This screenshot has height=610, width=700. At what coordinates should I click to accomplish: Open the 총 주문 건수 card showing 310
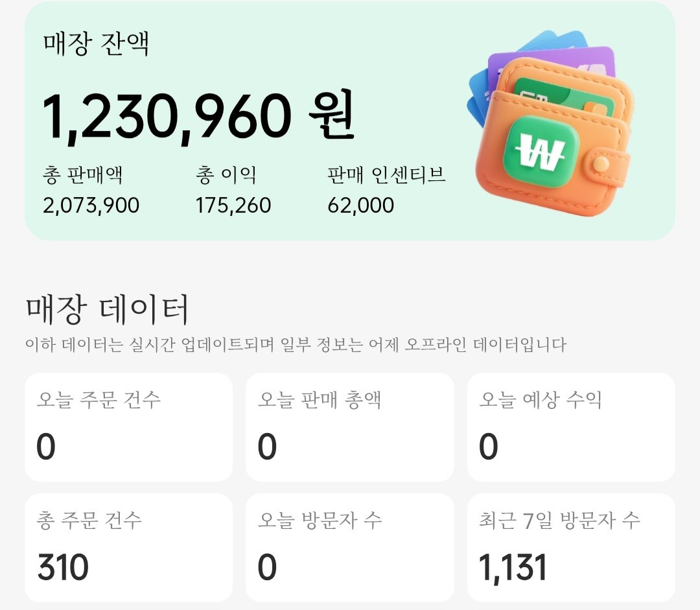pyautogui.click(x=127, y=546)
